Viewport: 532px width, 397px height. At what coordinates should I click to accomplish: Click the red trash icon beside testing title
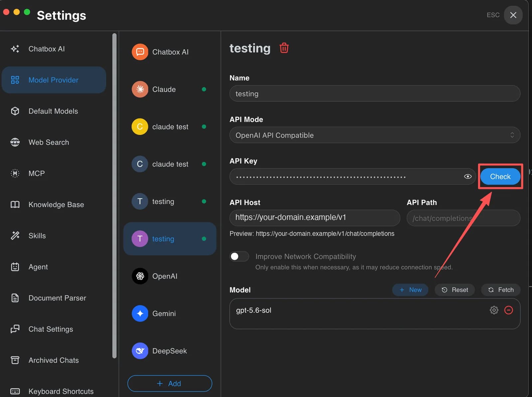(x=284, y=48)
